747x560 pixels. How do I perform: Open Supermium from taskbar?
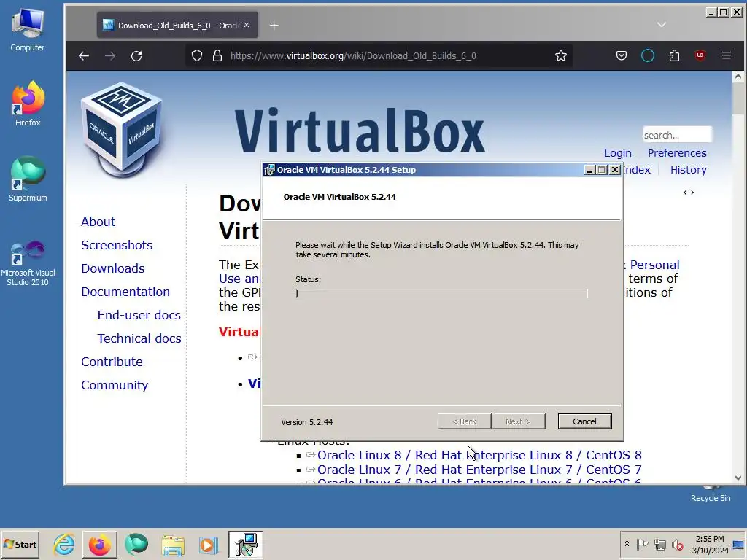pos(136,544)
